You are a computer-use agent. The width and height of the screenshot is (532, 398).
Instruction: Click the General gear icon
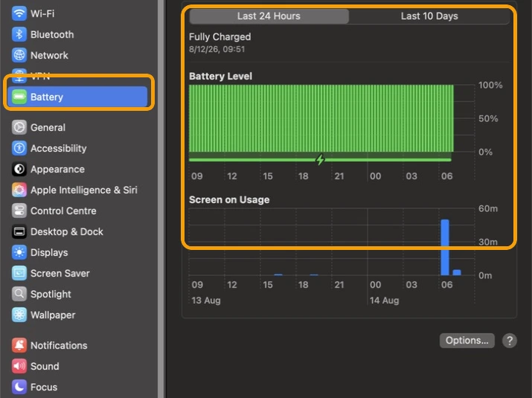[x=19, y=127]
